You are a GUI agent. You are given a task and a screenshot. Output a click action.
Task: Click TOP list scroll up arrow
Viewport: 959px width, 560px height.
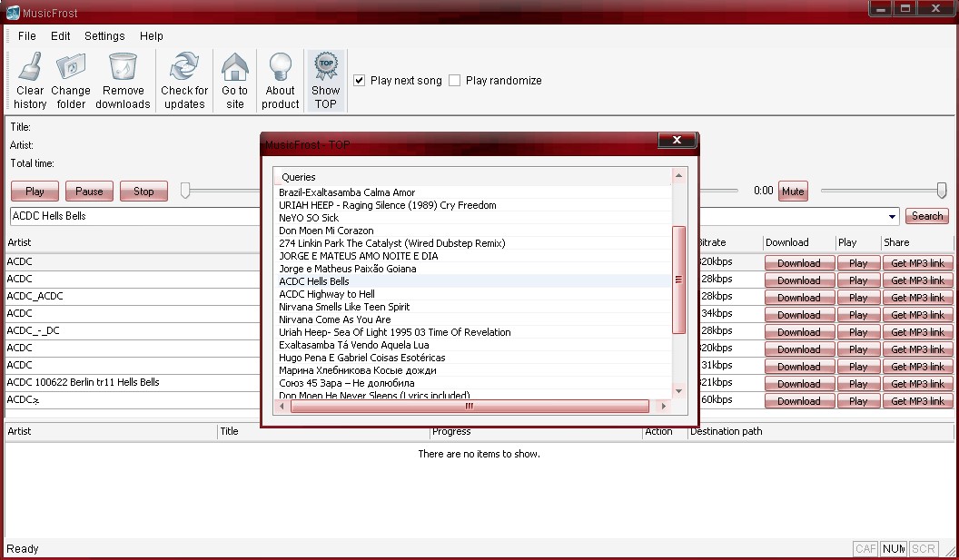pos(679,176)
